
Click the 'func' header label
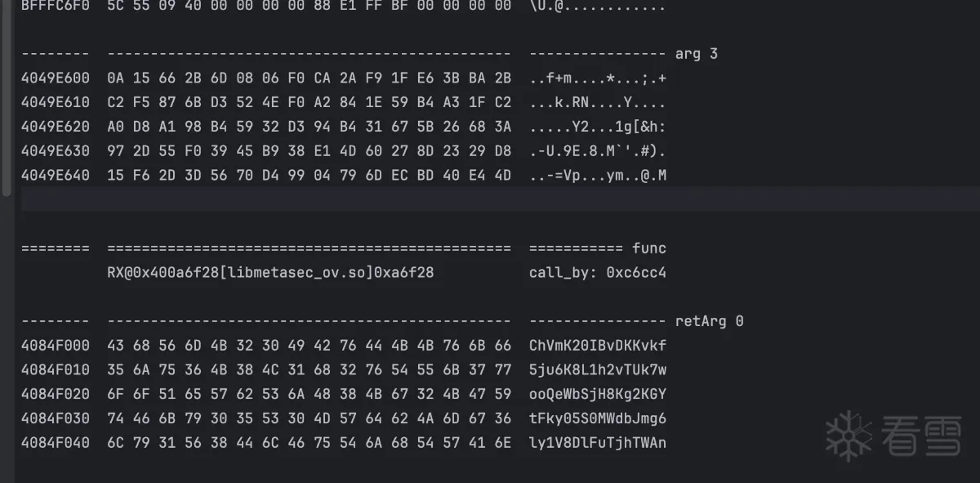coord(649,248)
